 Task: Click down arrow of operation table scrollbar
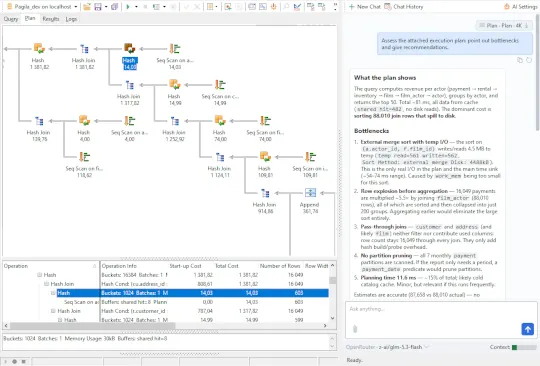click(332, 318)
